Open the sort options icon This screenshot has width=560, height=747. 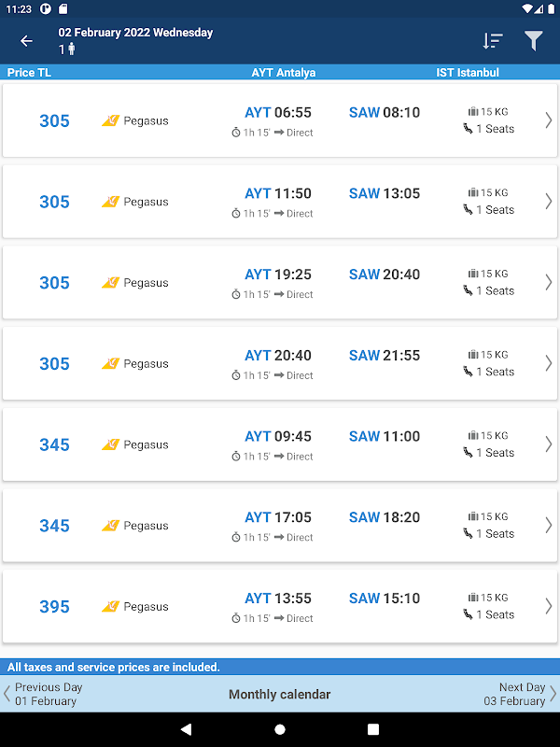(x=493, y=41)
